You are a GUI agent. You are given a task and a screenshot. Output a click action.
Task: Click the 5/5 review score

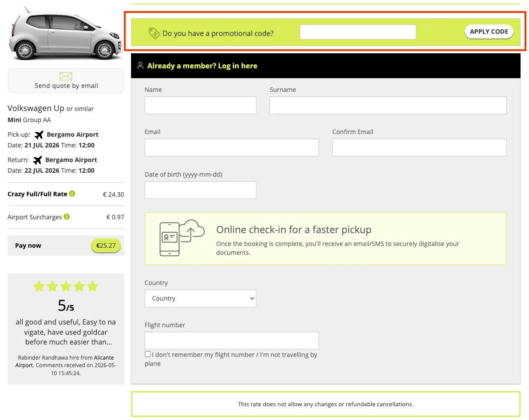pos(66,305)
